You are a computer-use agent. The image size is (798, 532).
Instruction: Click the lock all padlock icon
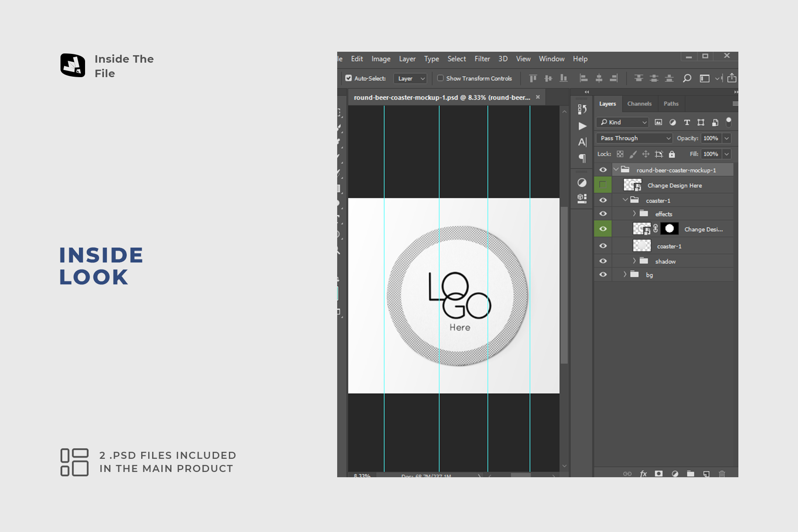point(672,154)
